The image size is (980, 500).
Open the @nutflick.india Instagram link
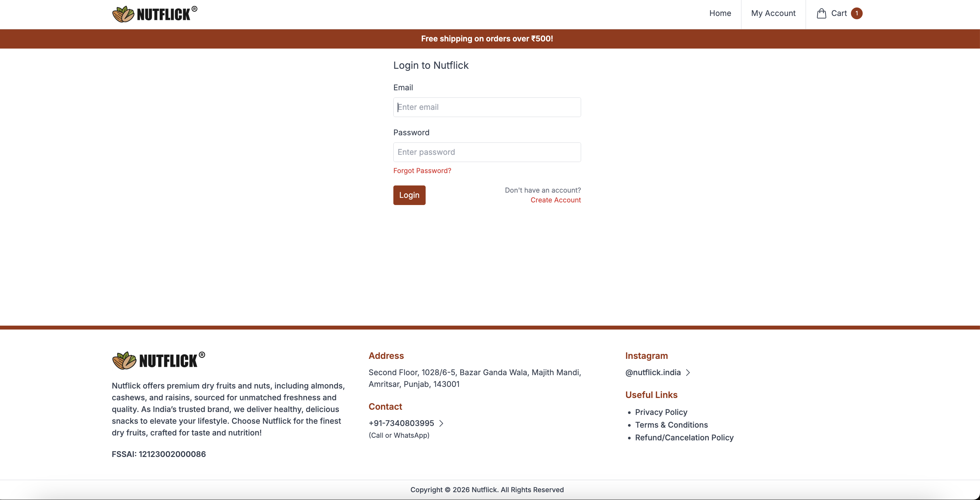[x=653, y=373]
